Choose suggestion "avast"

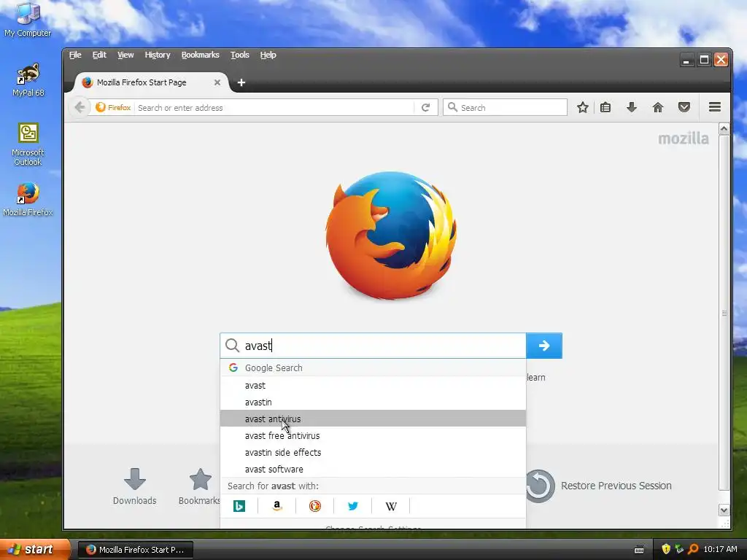pos(373,385)
